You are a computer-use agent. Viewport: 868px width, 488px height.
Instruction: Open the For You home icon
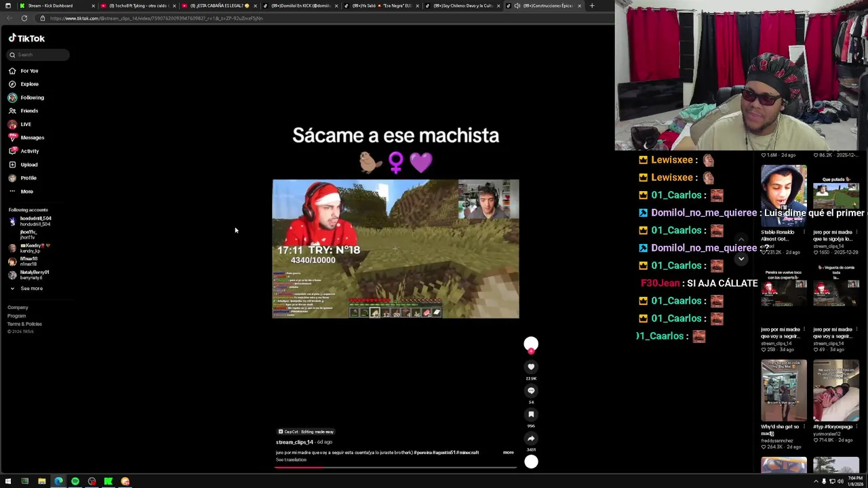[12, 70]
